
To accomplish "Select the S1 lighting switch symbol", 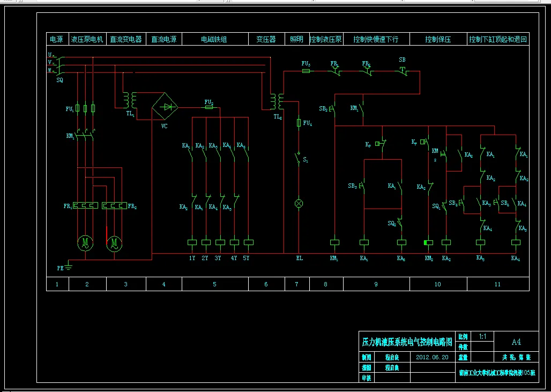I will point(299,159).
